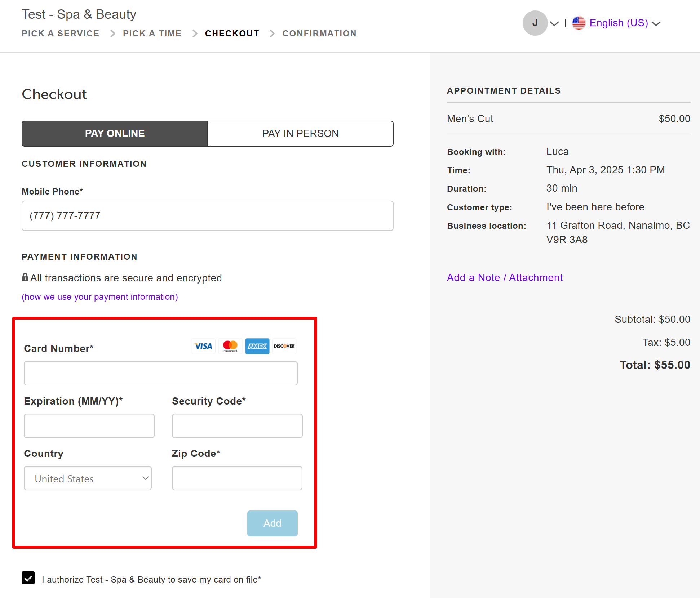700x598 pixels.
Task: Click the secure padlock icon
Action: click(x=25, y=277)
